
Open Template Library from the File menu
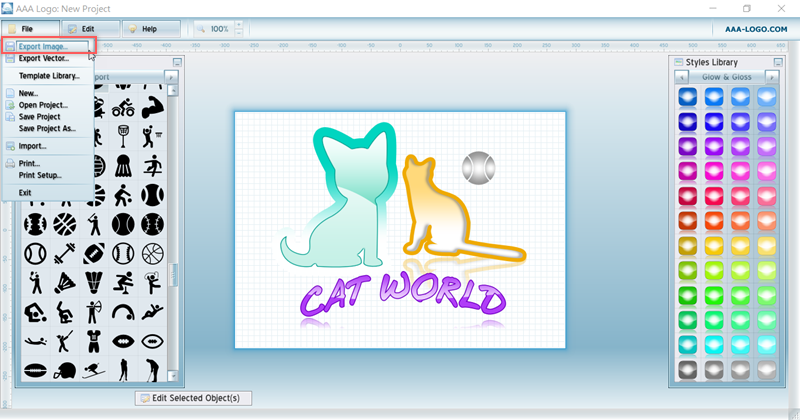pyautogui.click(x=49, y=75)
